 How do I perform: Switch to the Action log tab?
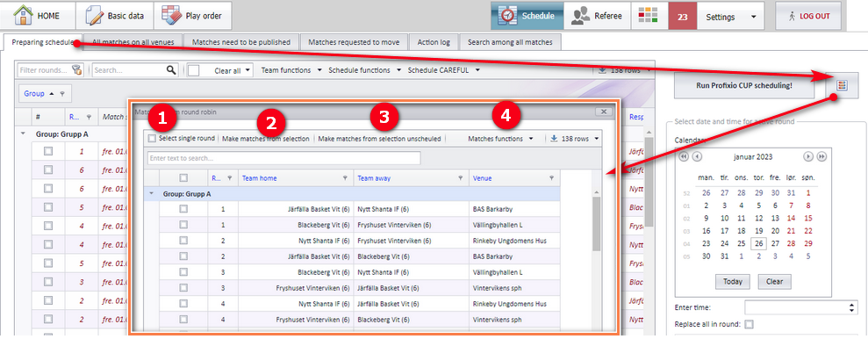pos(434,42)
